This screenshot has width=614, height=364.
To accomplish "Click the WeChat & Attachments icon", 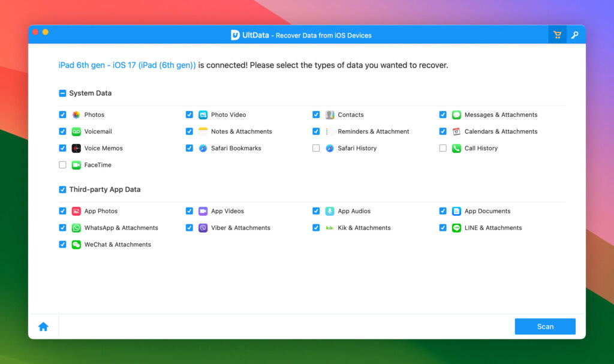I will point(77,245).
